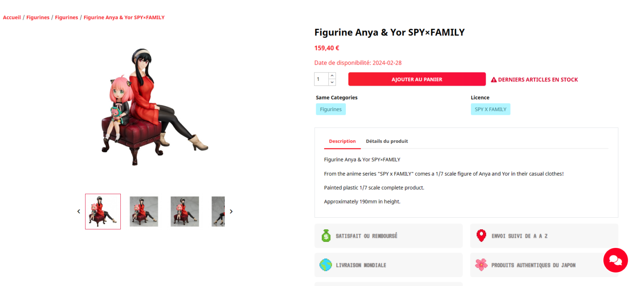Viewport: 644px width, 286px height.
Task: Switch to the Description tab
Action: (342, 141)
